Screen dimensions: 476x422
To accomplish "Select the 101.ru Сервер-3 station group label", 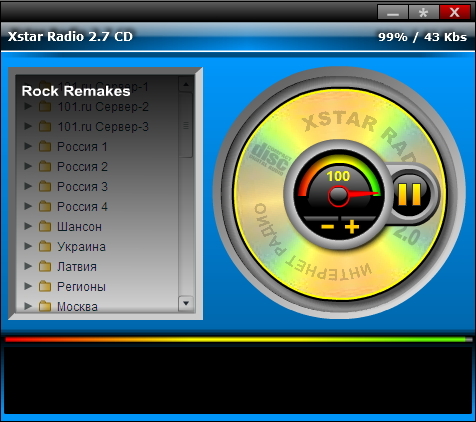I will coord(103,127).
